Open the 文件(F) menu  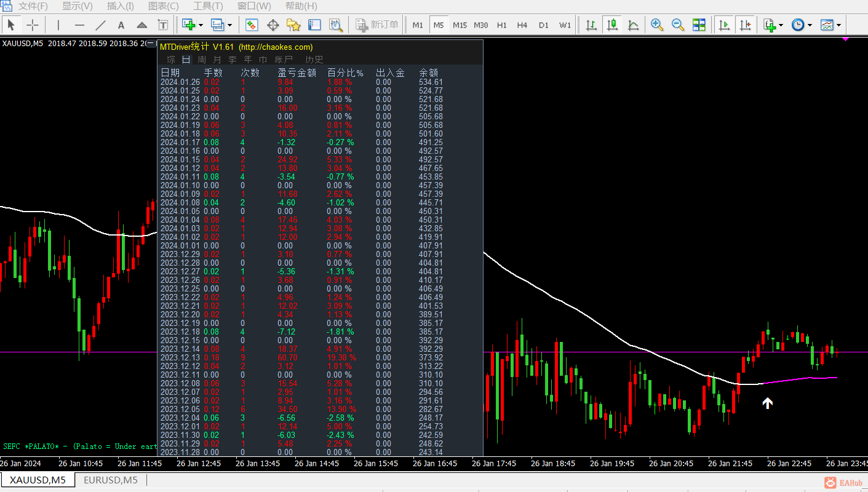click(33, 6)
